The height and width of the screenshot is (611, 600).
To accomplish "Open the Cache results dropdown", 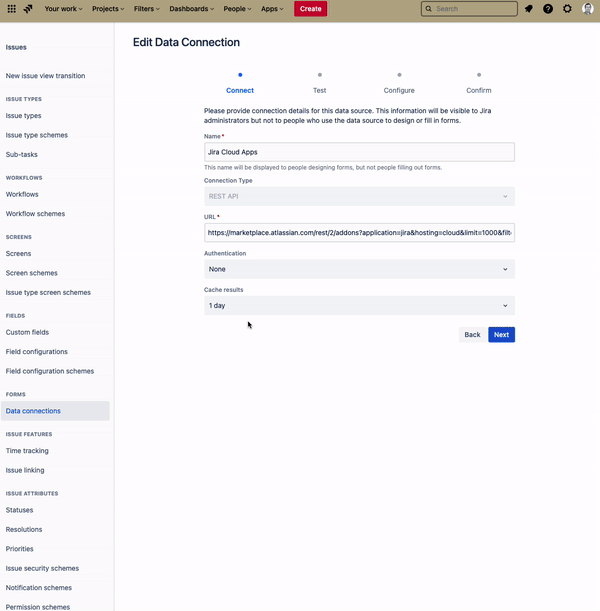I will [359, 306].
